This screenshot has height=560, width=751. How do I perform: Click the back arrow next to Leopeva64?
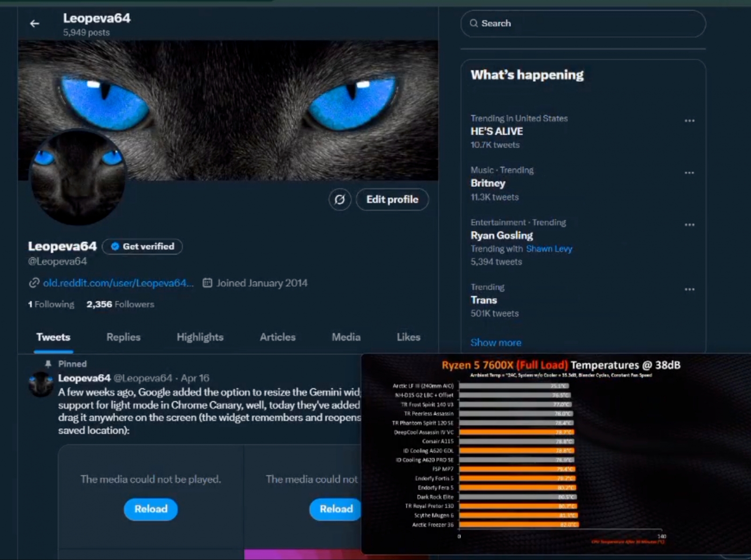pyautogui.click(x=35, y=23)
